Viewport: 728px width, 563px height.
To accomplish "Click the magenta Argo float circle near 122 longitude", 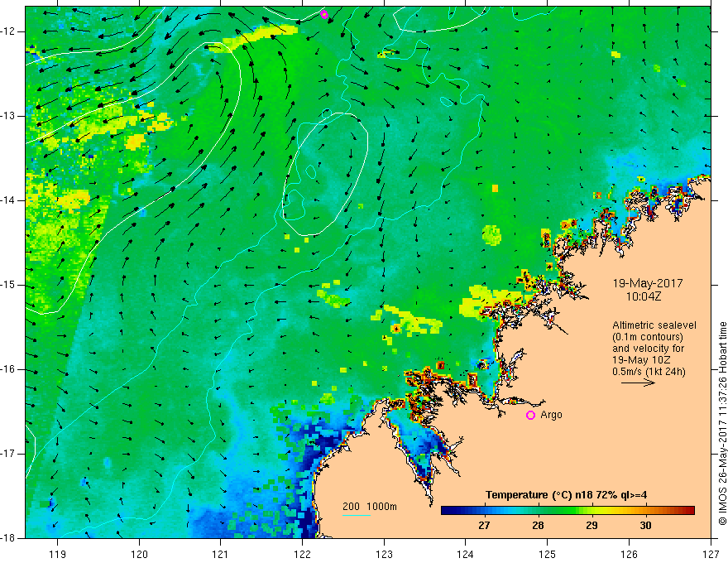I will [324, 14].
